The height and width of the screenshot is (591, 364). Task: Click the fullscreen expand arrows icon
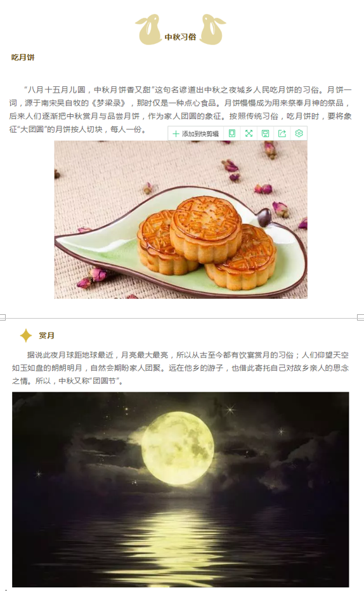(x=249, y=133)
